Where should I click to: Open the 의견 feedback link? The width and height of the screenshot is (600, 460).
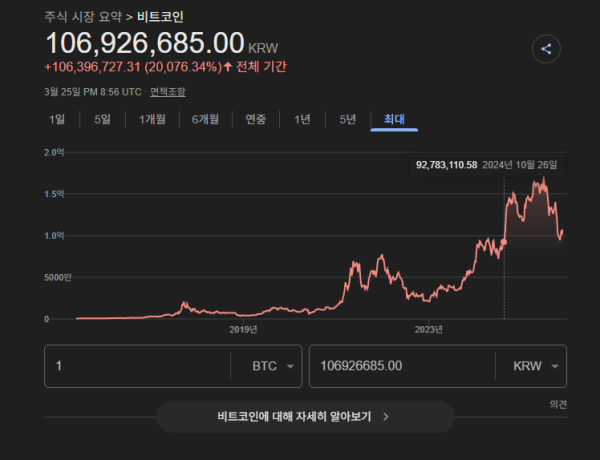pyautogui.click(x=558, y=404)
